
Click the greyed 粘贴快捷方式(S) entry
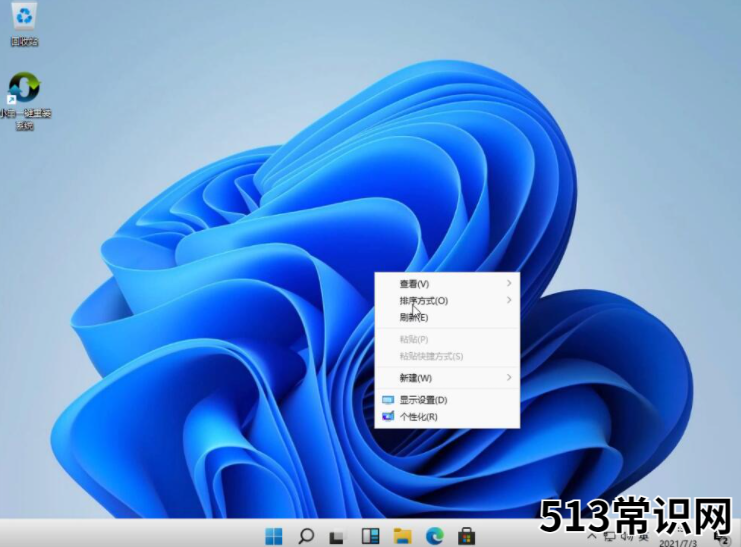[x=447, y=356]
